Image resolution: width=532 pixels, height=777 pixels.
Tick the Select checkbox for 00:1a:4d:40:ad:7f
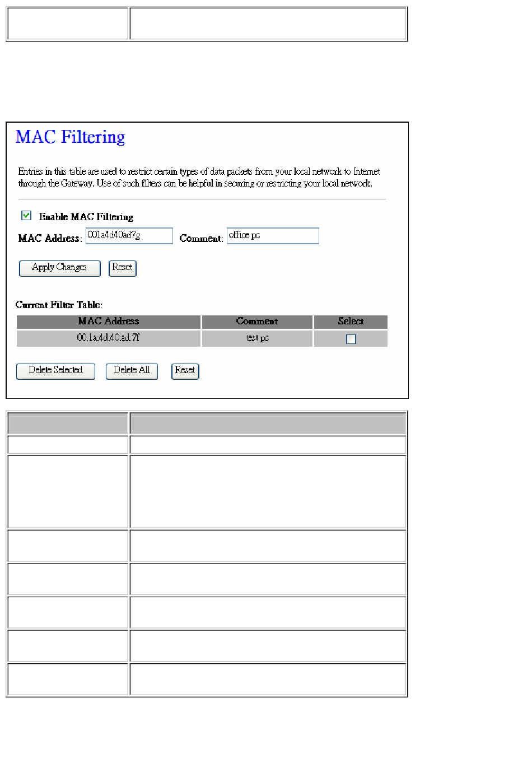coord(351,339)
